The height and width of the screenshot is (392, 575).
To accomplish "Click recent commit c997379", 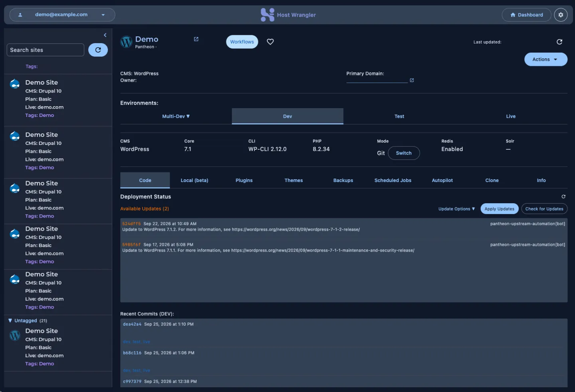I will tap(132, 382).
